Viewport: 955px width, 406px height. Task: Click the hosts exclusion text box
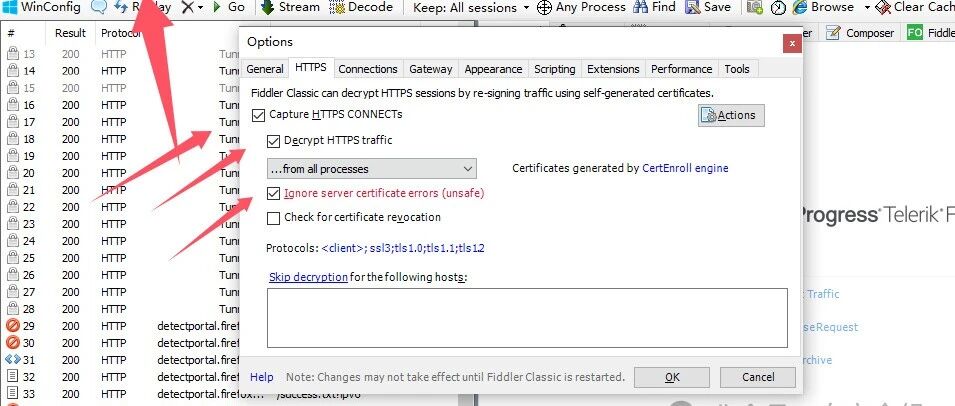pos(527,318)
